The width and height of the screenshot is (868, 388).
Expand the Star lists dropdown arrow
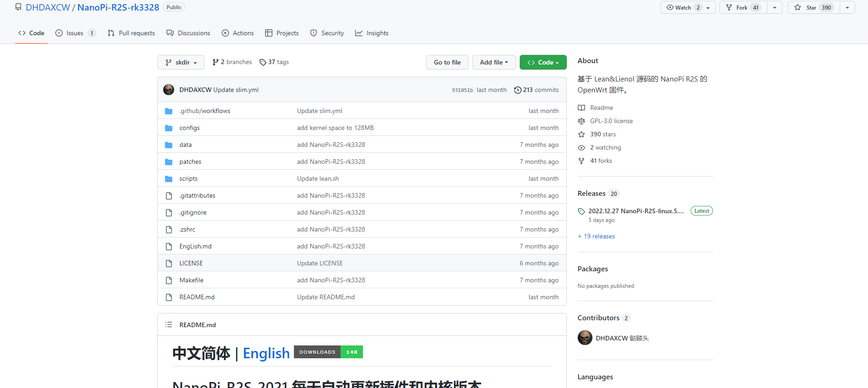click(847, 8)
